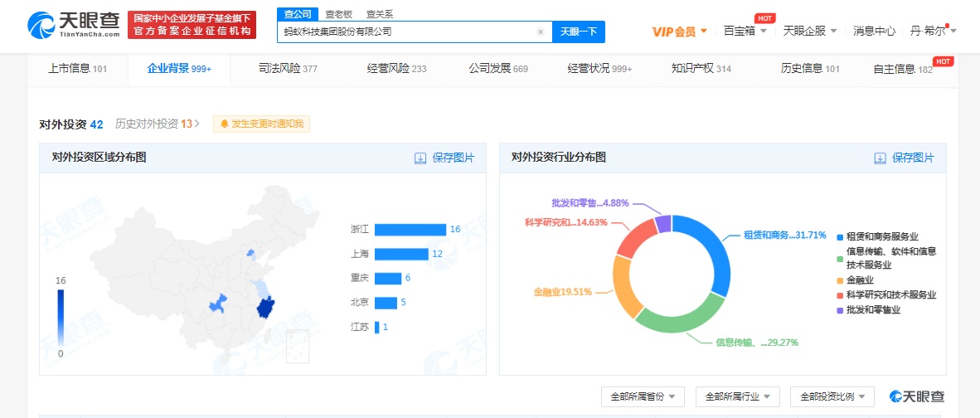Image resolution: width=980 pixels, height=418 pixels.
Task: Click the 江苏 bar showing 1
Action: click(x=377, y=327)
